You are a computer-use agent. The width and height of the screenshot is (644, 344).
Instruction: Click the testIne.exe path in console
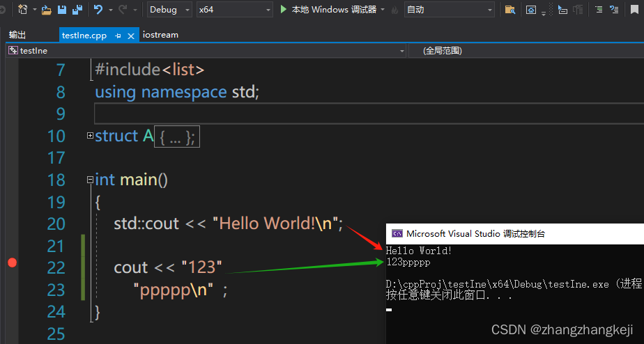[x=498, y=284]
